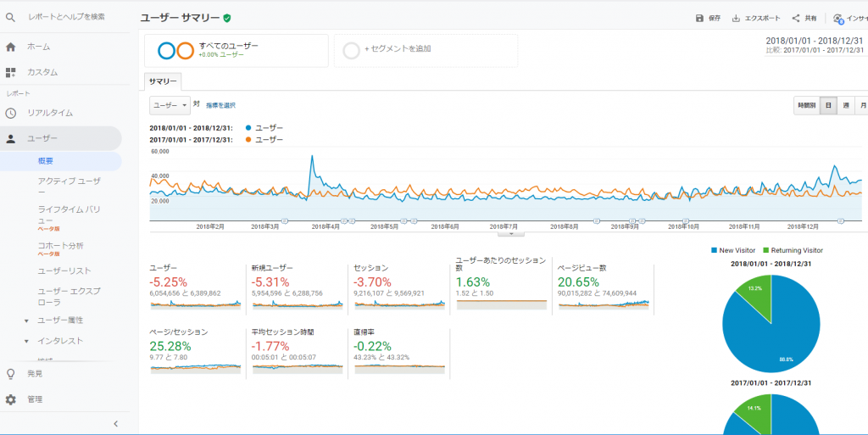Open the Customization grid icon

coord(10,73)
